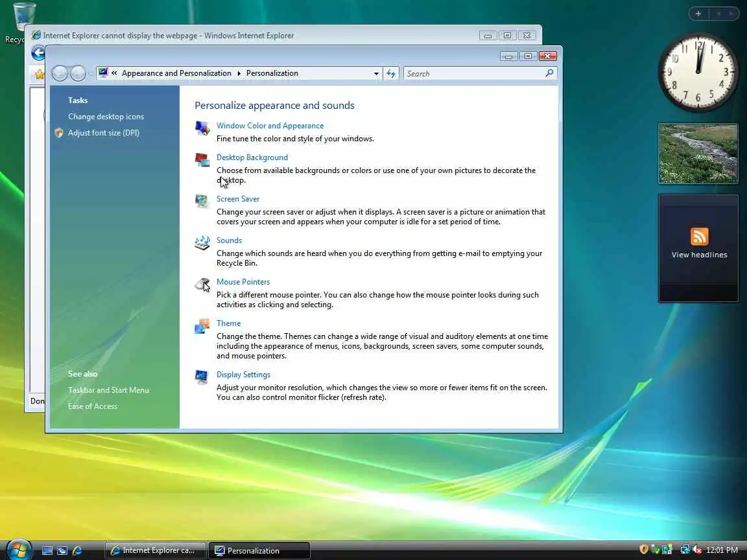Open the Display Settings link
The image size is (747, 560).
click(243, 375)
